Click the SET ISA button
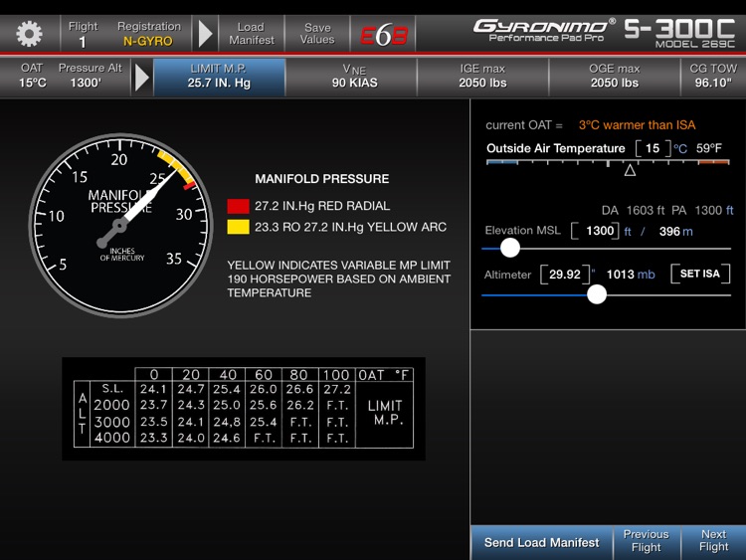This screenshot has width=746, height=560. 699,275
